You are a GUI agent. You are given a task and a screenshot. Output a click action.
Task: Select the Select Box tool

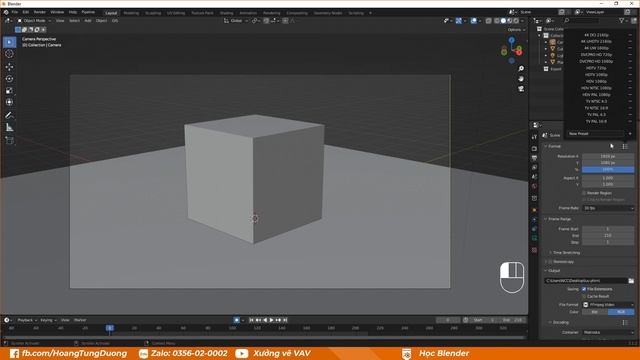[9, 42]
